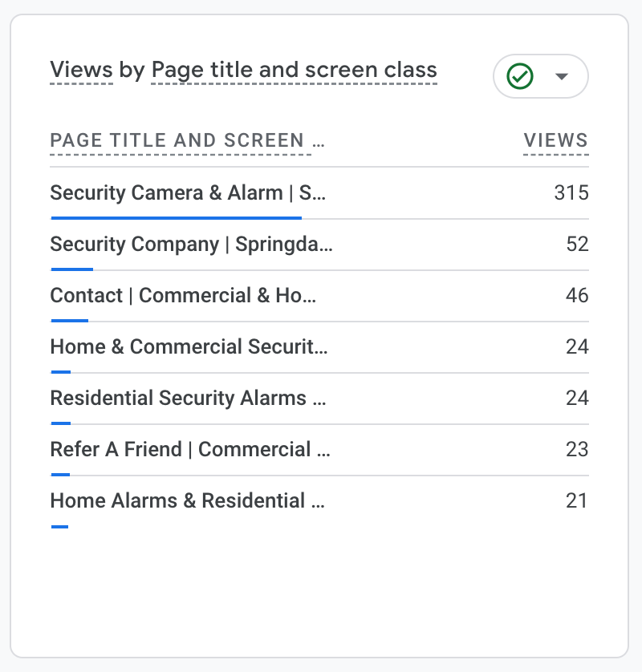Image resolution: width=642 pixels, height=672 pixels.
Task: Select the "Security Camera & Alarm" row title
Action: [x=188, y=192]
